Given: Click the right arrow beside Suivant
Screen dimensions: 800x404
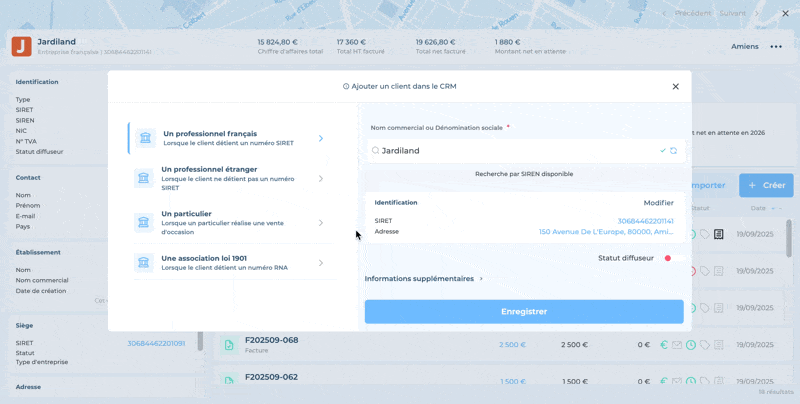Looking at the screenshot, I should pos(757,14).
